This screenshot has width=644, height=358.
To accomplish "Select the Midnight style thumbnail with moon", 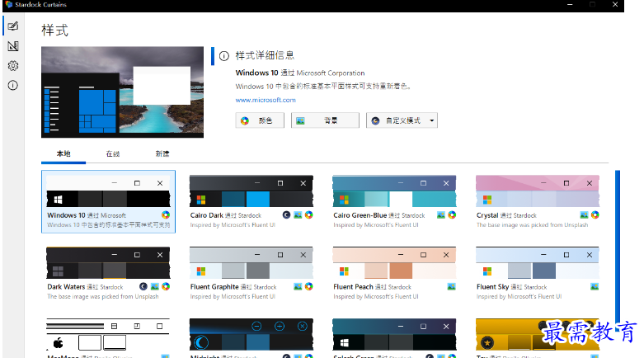I will [251, 335].
